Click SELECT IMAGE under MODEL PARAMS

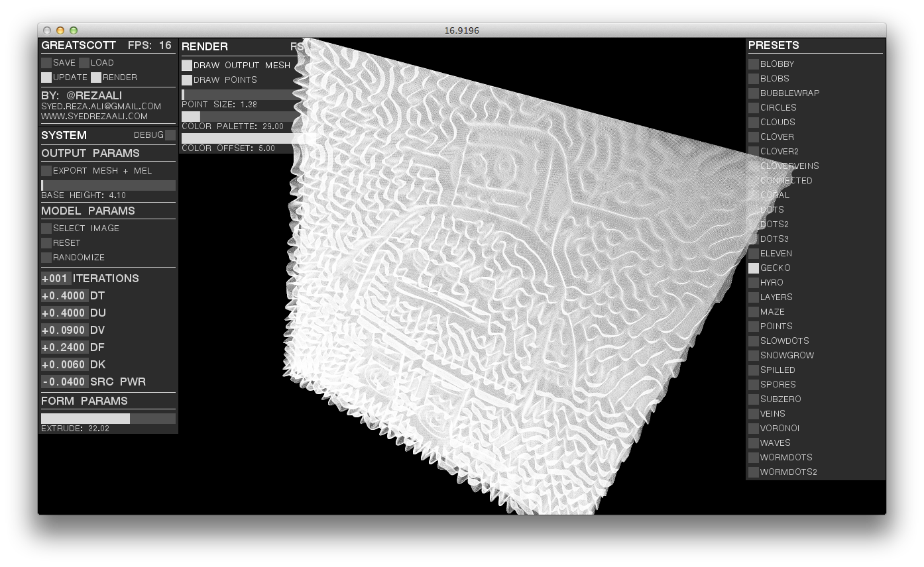coord(46,228)
